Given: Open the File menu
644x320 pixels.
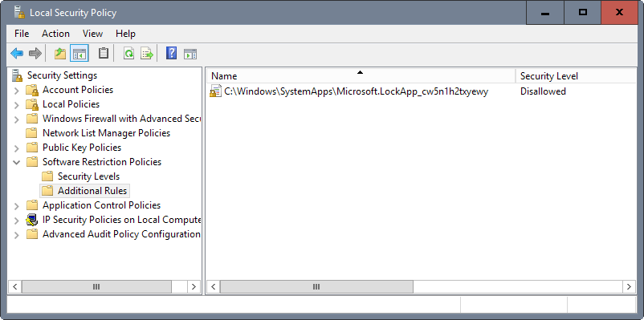Looking at the screenshot, I should tap(22, 34).
